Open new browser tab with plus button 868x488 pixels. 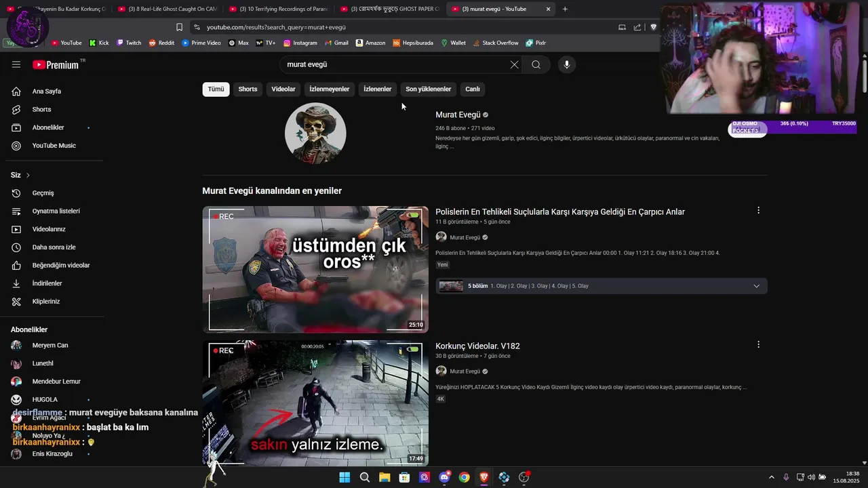point(565,9)
